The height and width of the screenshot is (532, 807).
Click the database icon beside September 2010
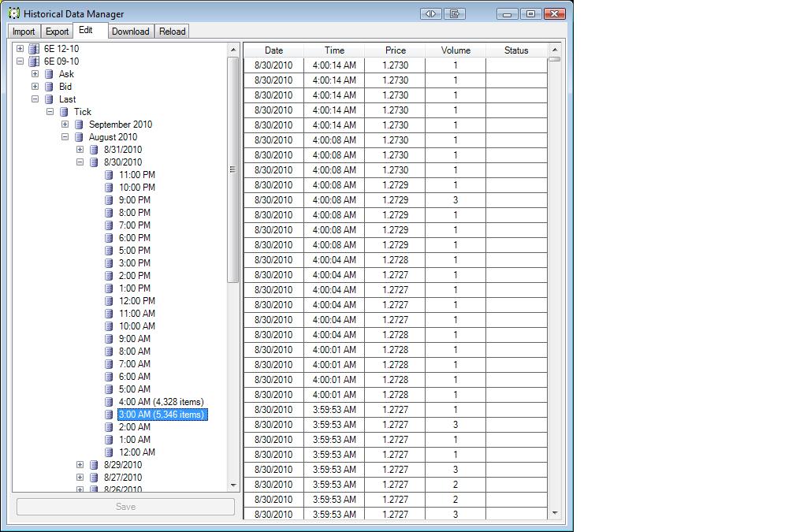(x=80, y=125)
